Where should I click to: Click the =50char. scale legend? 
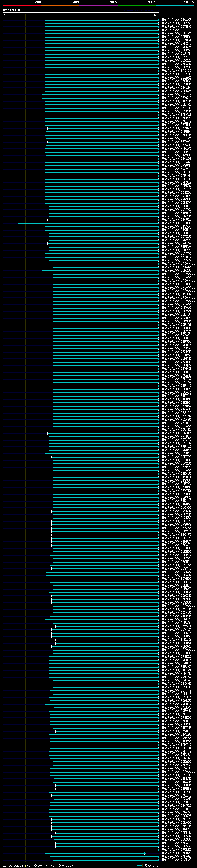coord(147,866)
